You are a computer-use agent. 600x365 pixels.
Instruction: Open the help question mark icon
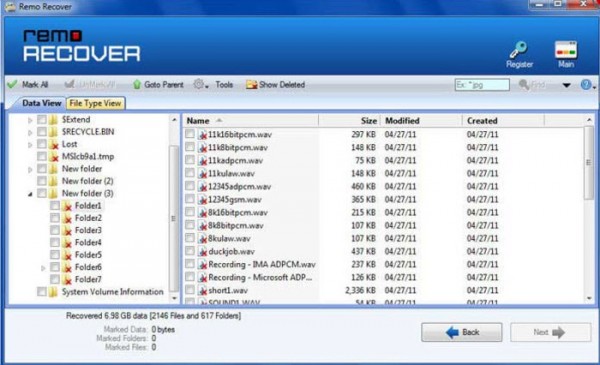[x=586, y=85]
